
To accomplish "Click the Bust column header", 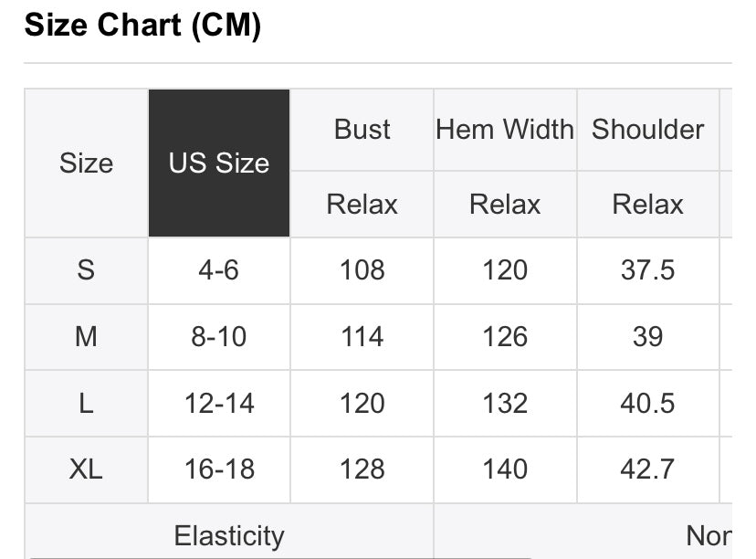I will click(362, 130).
